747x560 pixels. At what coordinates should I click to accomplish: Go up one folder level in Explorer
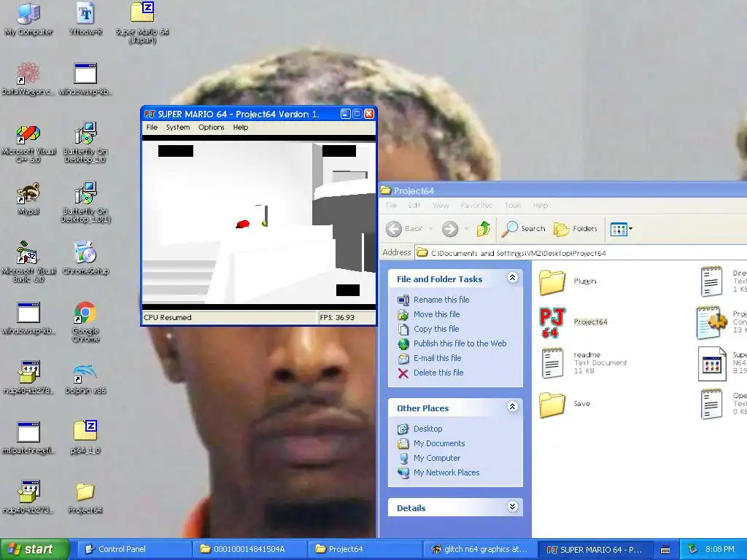pyautogui.click(x=483, y=228)
